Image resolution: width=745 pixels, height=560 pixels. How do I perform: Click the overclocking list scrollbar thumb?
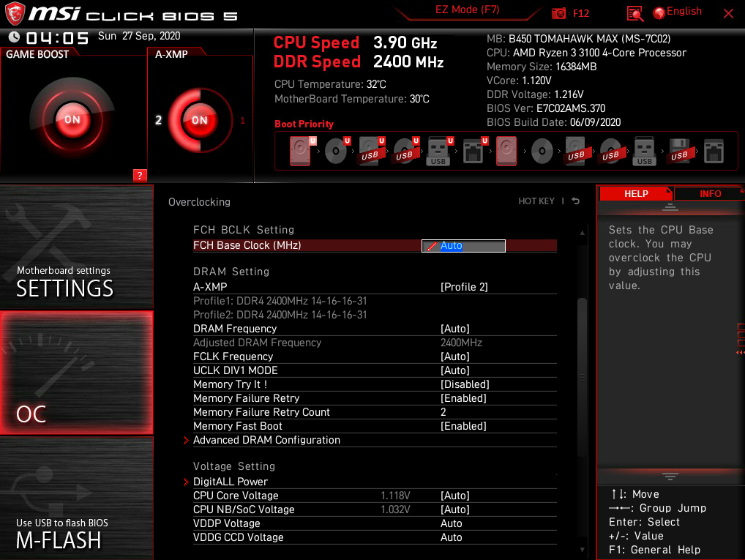click(x=582, y=376)
